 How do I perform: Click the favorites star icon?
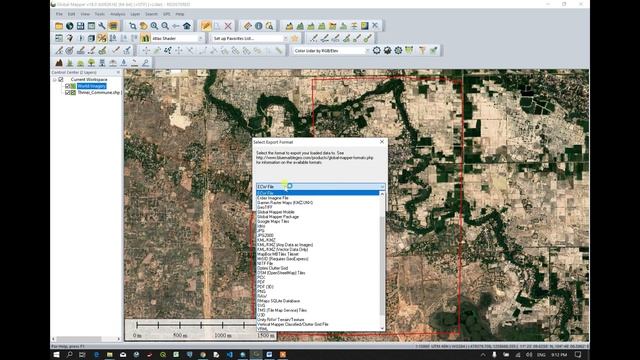click(295, 38)
